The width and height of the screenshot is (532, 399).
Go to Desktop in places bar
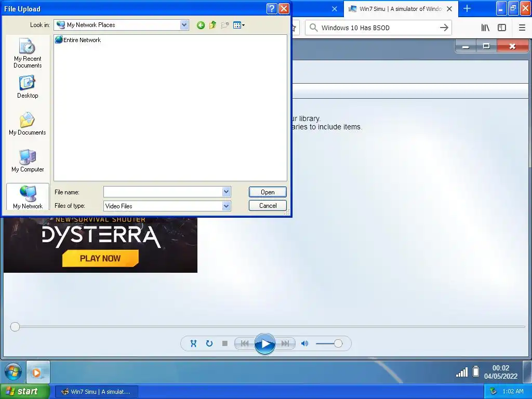(x=28, y=87)
